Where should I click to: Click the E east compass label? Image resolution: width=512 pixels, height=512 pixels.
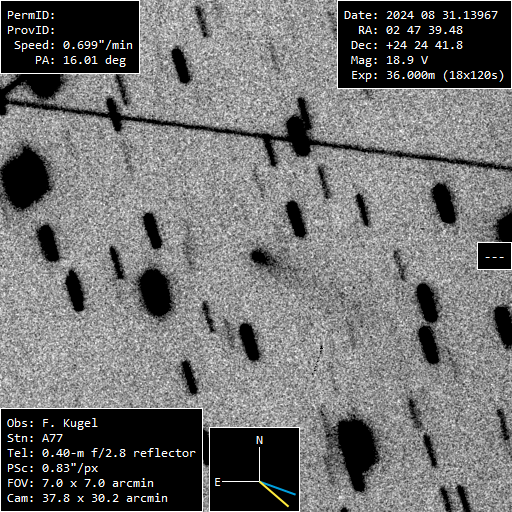[x=217, y=482]
